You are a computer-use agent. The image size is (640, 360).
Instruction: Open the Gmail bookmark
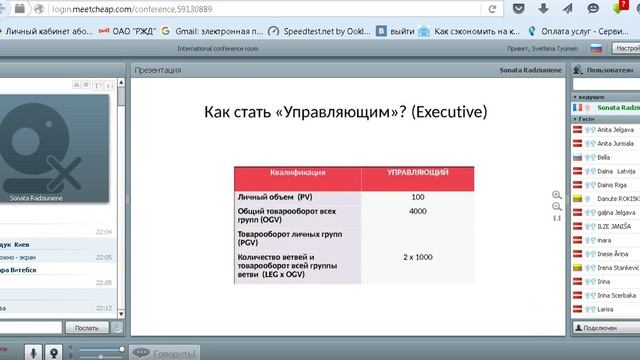(212, 31)
